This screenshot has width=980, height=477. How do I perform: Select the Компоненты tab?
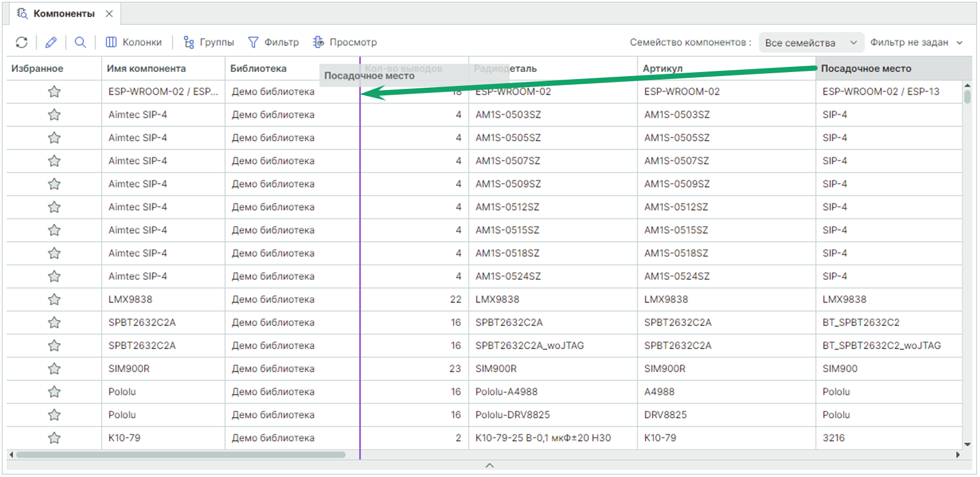[x=63, y=13]
